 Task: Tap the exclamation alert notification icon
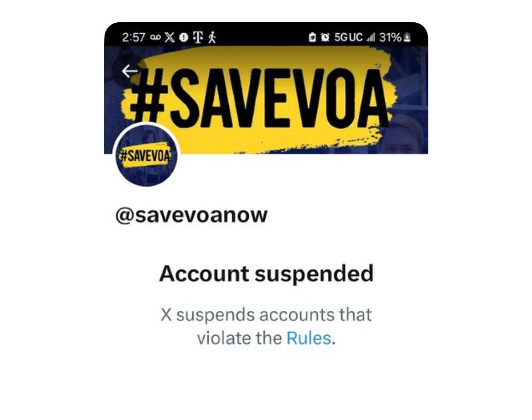[184, 37]
